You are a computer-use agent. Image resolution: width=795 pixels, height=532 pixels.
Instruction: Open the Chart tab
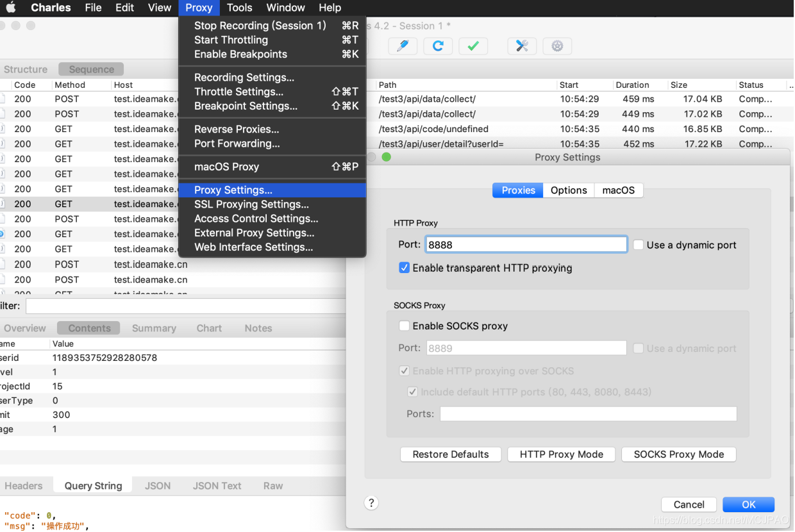click(209, 328)
